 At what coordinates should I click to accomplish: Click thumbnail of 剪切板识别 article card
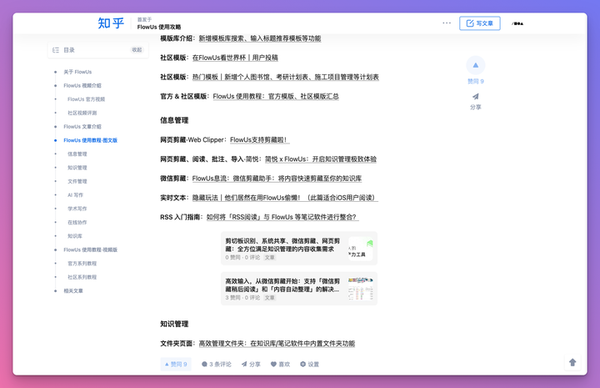[x=360, y=248]
